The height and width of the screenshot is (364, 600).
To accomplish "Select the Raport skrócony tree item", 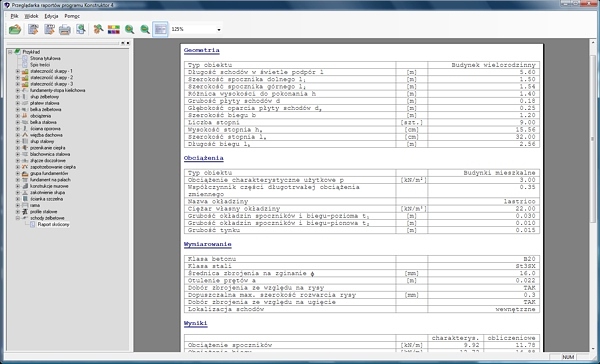I will [x=54, y=225].
